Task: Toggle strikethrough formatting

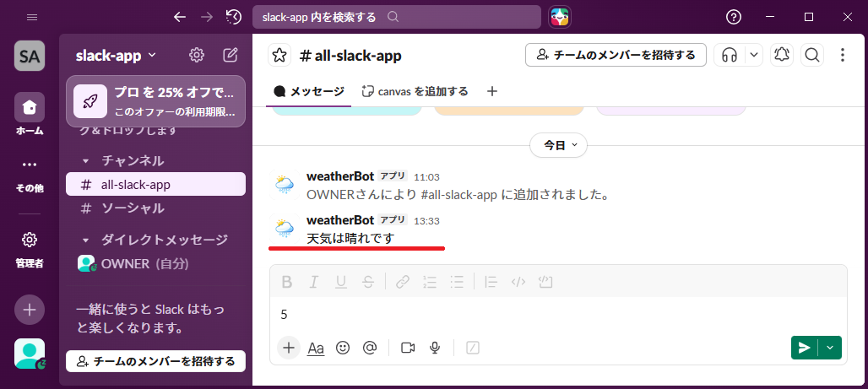Action: click(x=368, y=282)
